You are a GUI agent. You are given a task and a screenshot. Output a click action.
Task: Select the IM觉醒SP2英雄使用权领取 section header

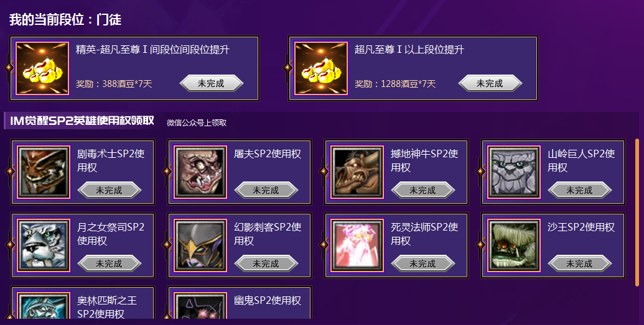coord(82,121)
